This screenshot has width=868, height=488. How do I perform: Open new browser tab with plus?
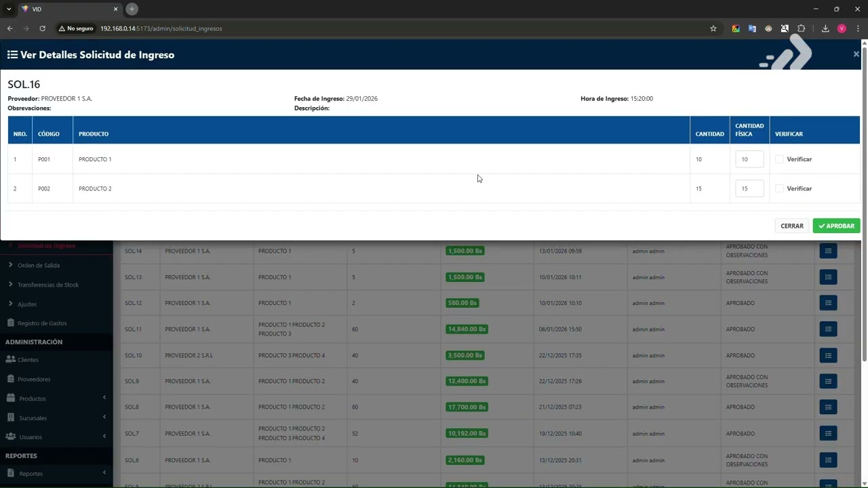[132, 9]
